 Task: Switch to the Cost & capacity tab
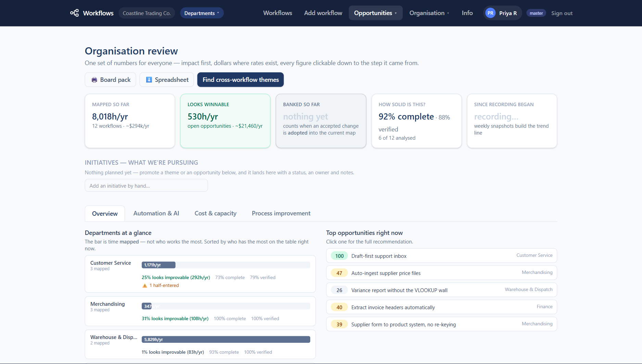(x=215, y=213)
